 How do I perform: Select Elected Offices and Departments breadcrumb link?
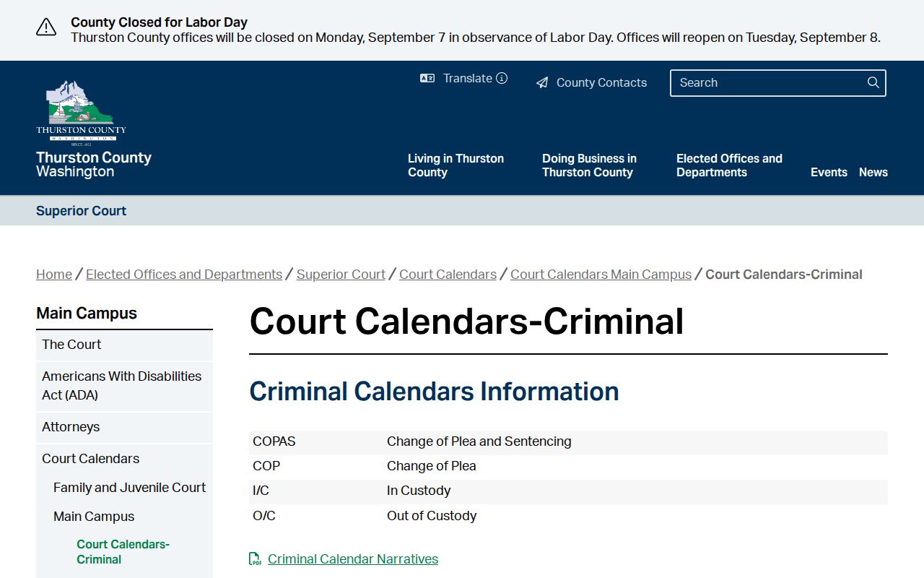coord(184,275)
